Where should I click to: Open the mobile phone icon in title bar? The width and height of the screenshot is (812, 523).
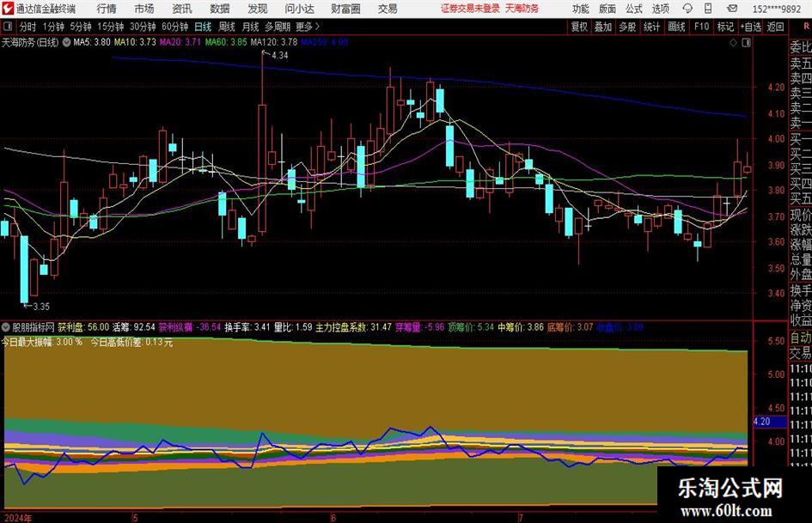pos(708,9)
